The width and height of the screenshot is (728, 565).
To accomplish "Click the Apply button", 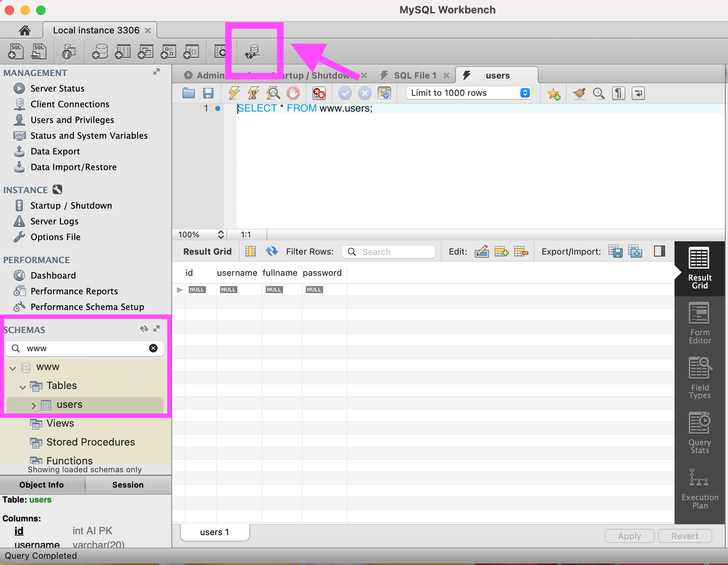I will tap(629, 536).
